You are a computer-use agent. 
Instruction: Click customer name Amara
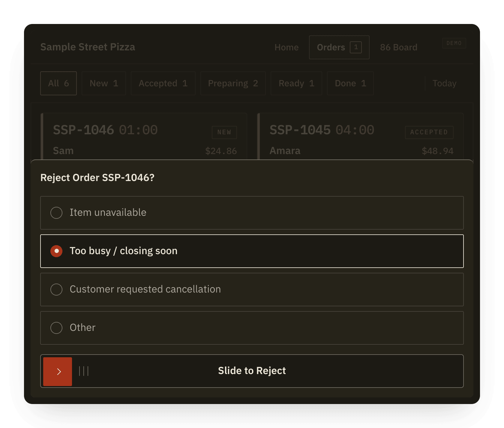285,151
